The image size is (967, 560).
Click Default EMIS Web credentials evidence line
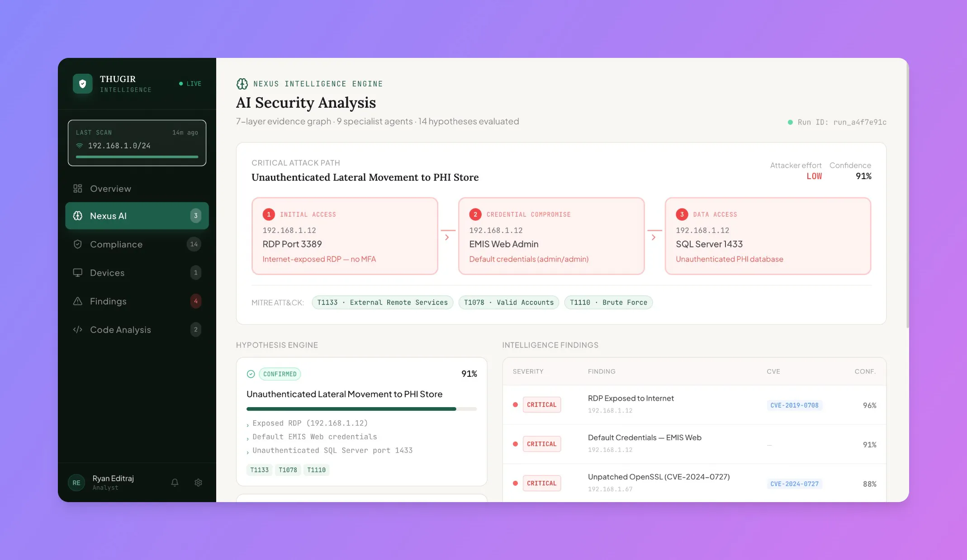tap(314, 437)
